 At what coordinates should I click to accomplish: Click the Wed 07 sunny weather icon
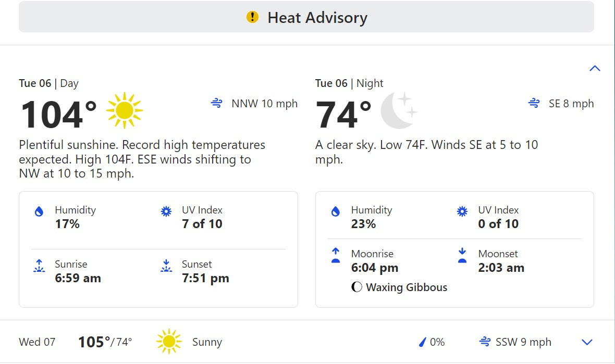point(169,342)
